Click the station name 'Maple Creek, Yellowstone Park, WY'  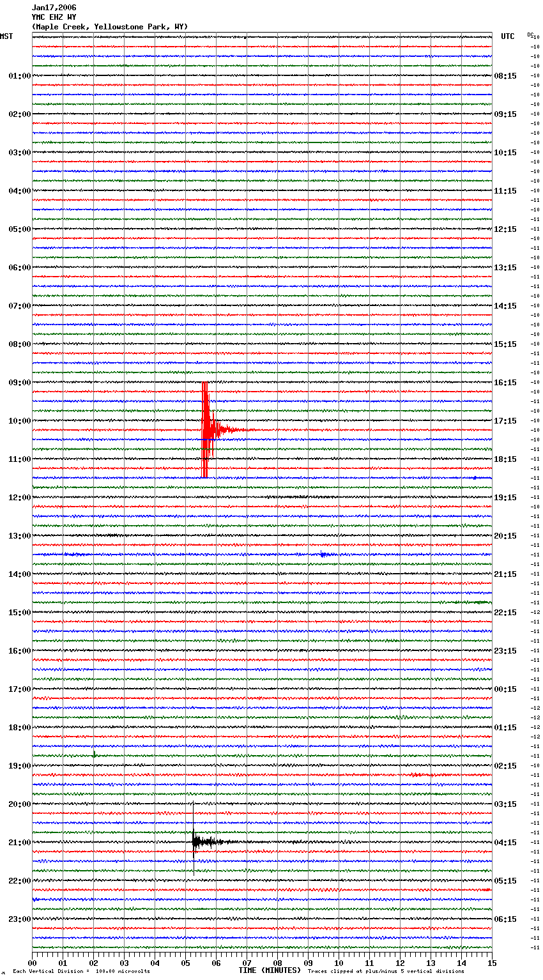point(110,27)
